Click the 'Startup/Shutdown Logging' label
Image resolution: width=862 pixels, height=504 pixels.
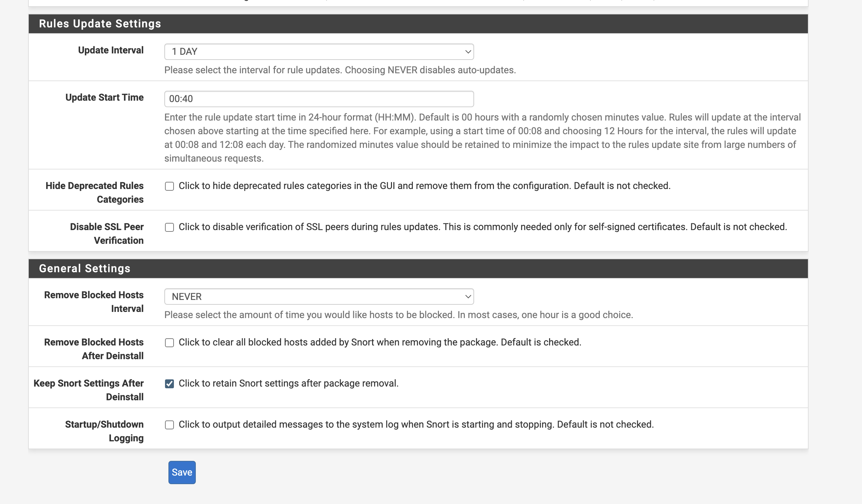coord(104,431)
